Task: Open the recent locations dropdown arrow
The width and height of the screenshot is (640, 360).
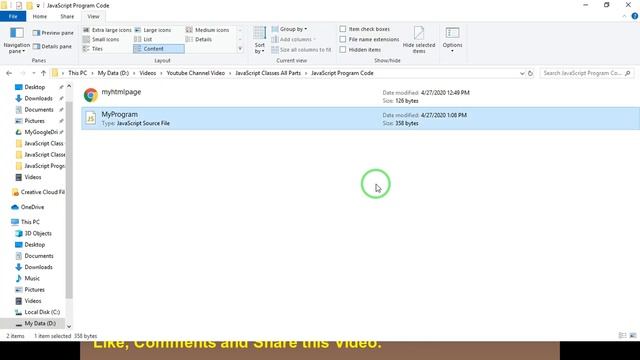Action: (33, 73)
